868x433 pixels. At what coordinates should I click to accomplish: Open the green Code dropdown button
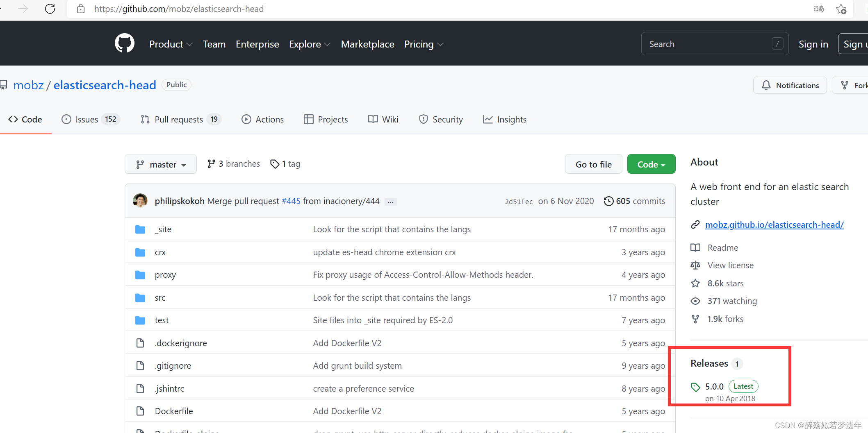point(651,164)
